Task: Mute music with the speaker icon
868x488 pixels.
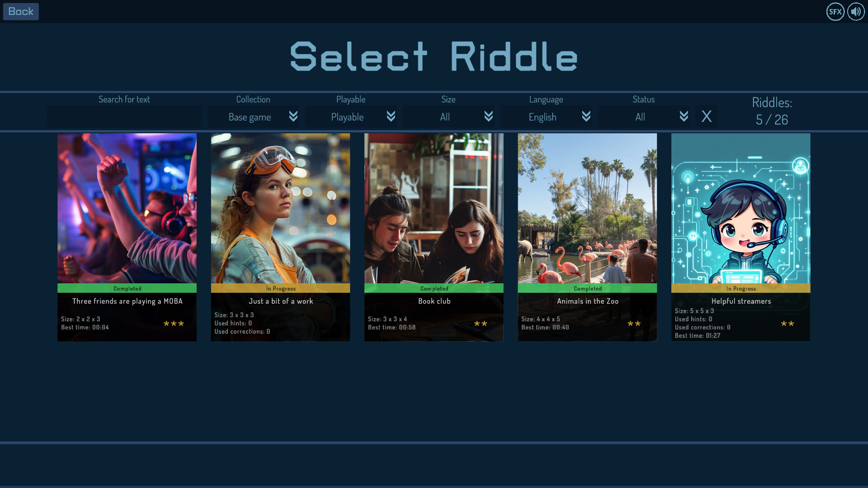Action: pos(856,12)
